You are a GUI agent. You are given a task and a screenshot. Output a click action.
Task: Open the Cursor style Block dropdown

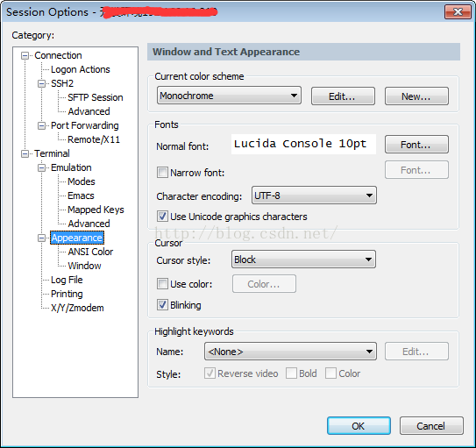click(303, 260)
